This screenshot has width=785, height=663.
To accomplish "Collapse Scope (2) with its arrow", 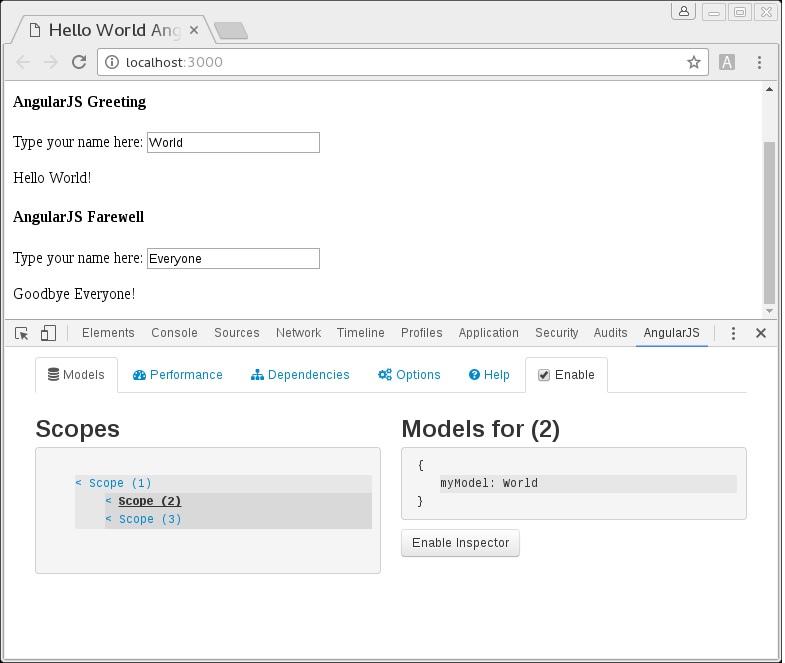I will (109, 501).
